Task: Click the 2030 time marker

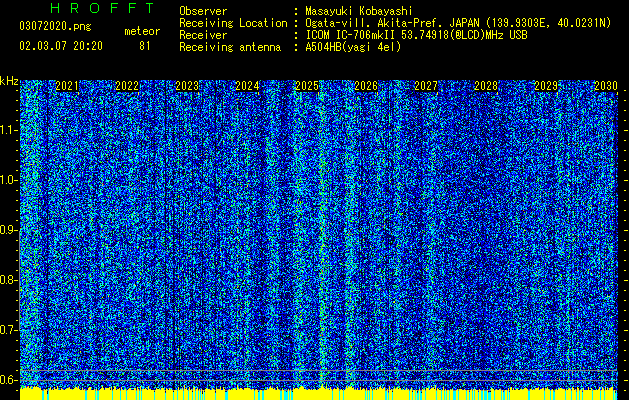Action: (606, 86)
